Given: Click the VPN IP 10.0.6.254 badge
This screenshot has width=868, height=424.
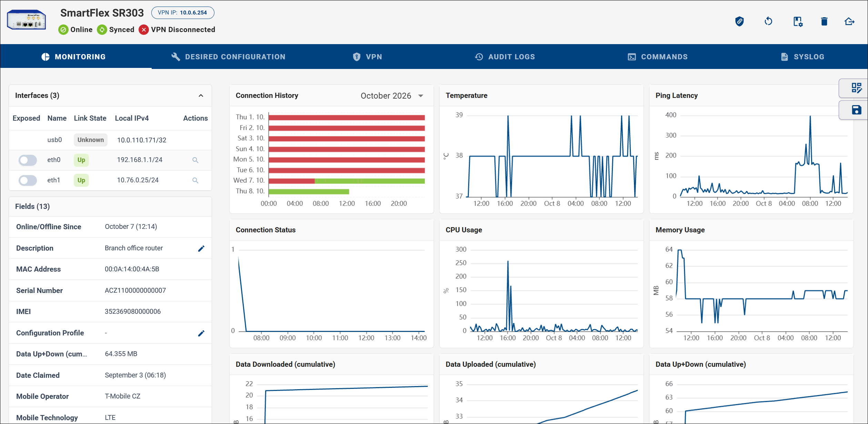Looking at the screenshot, I should coord(183,13).
